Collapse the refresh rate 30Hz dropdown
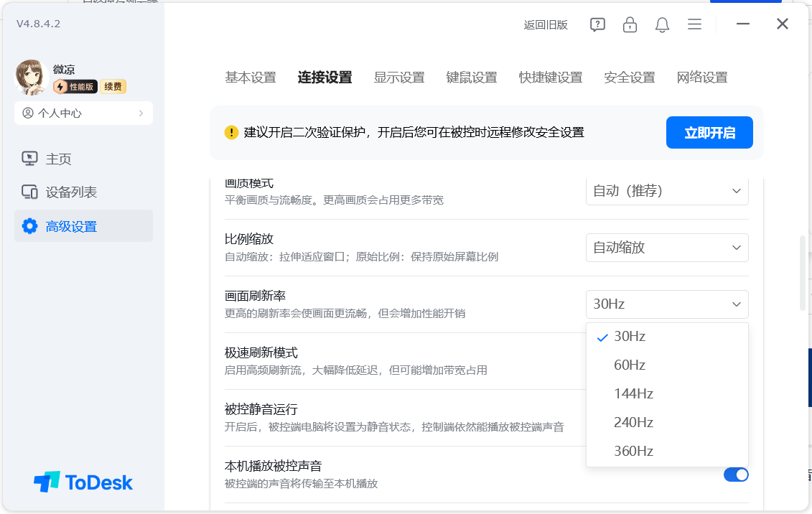The height and width of the screenshot is (514, 812). 667,304
